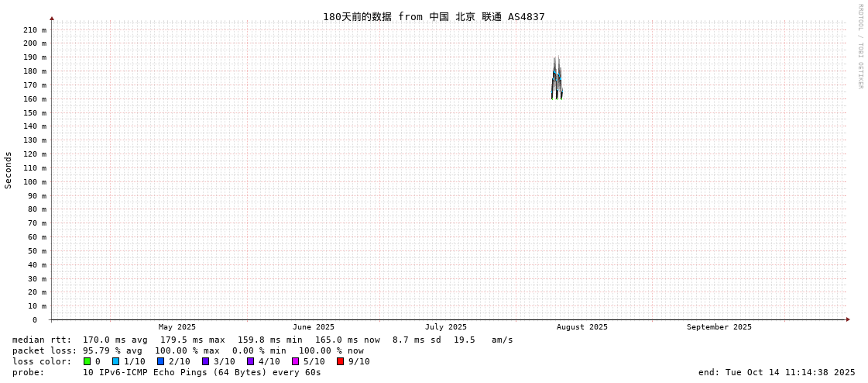Click the vertical Seconds axis label

tap(9, 170)
